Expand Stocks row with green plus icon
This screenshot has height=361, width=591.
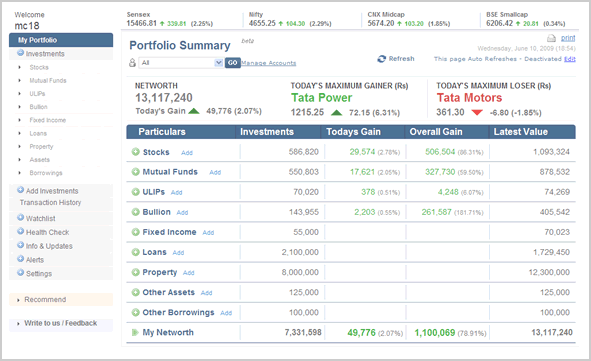pos(136,152)
